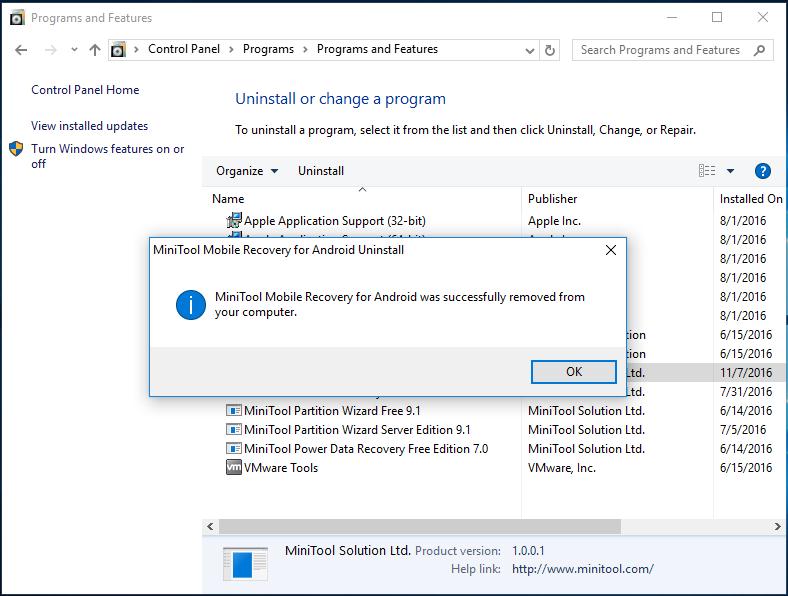Select Apple Application Support (32-bit) row
Viewport: 788px width, 596px height.
pyautogui.click(x=495, y=221)
